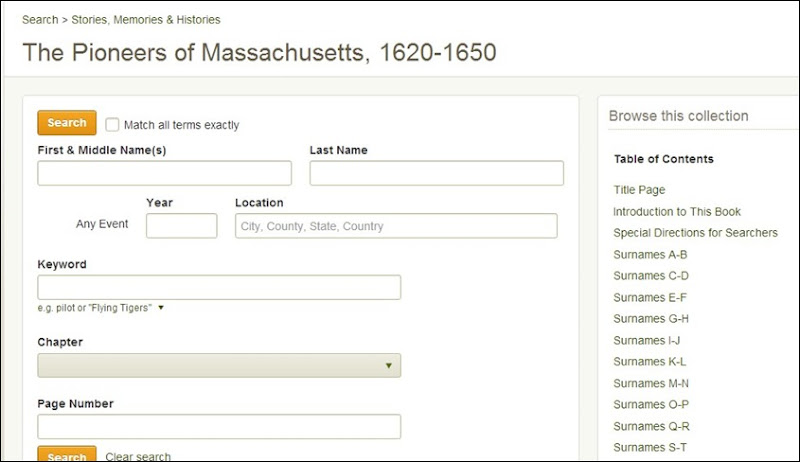
Task: Enable Match all terms exactly checkbox
Action: pos(112,125)
